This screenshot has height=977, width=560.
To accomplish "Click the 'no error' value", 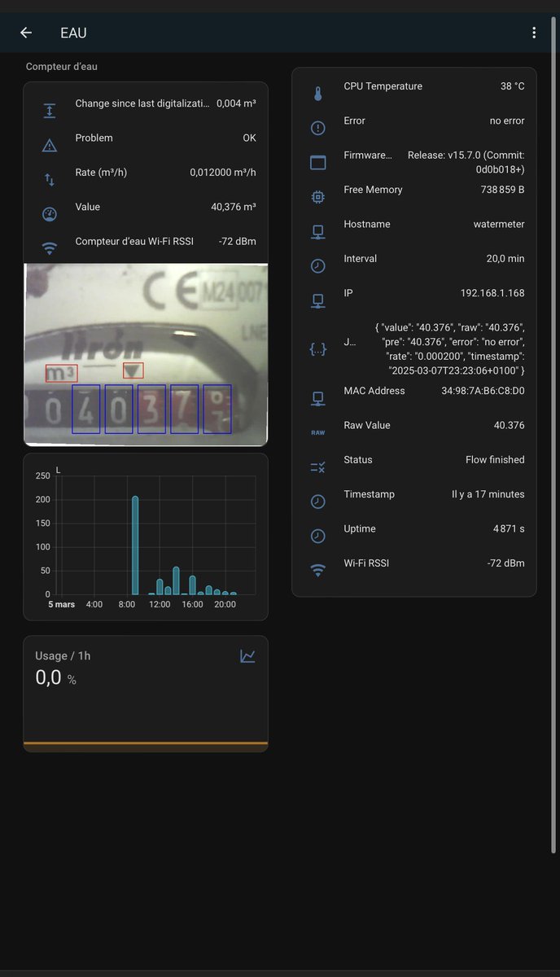I will tap(507, 120).
